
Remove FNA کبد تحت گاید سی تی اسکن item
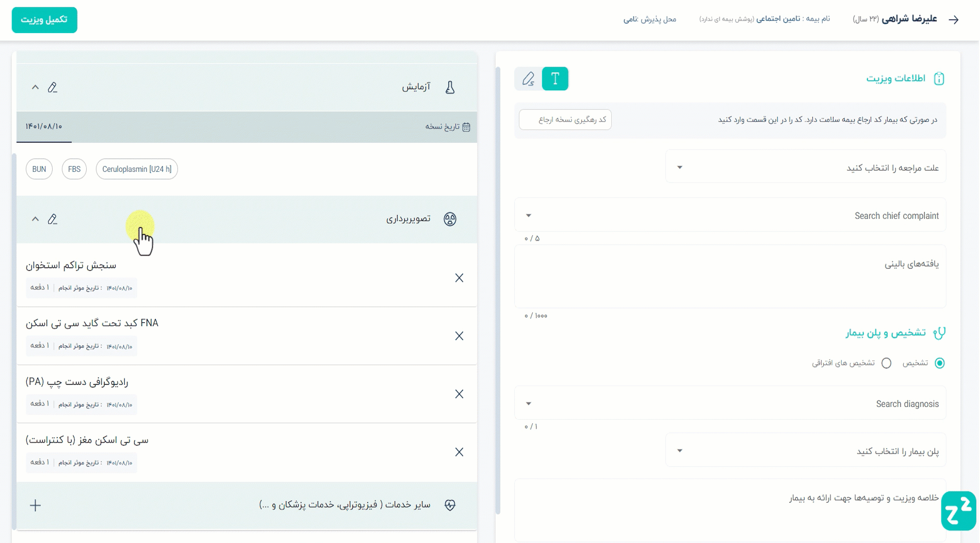(459, 336)
